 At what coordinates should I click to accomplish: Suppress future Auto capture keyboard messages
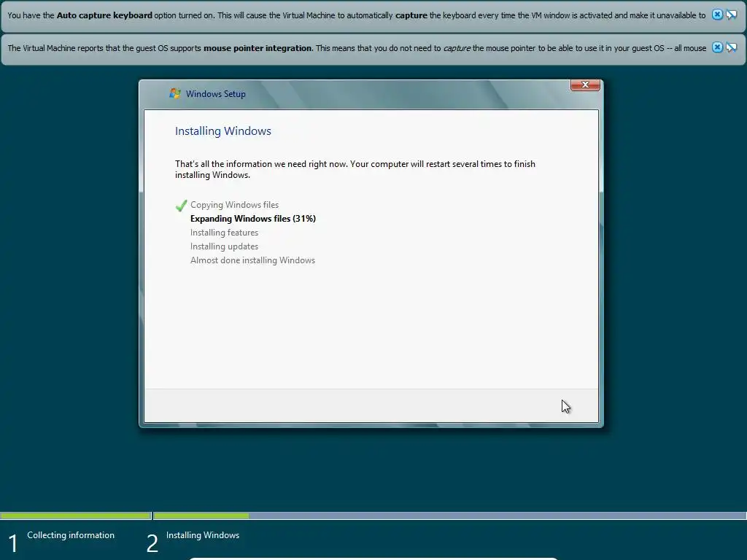pyautogui.click(x=731, y=15)
